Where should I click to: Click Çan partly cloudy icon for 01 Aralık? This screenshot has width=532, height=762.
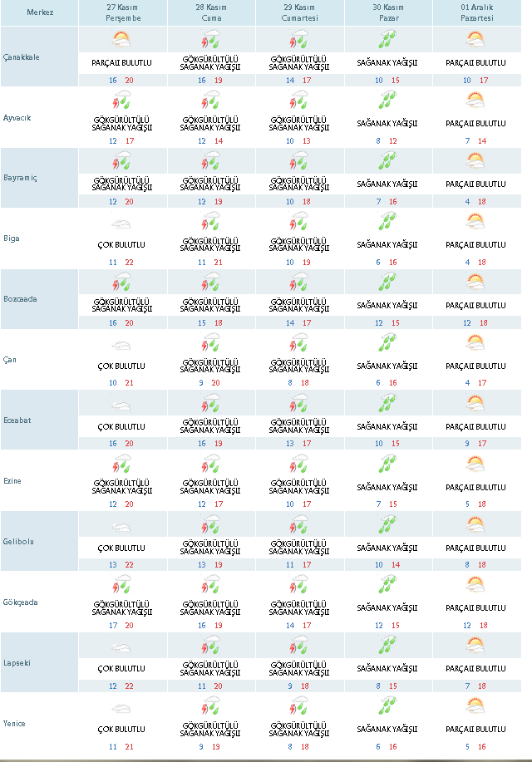coord(475,343)
